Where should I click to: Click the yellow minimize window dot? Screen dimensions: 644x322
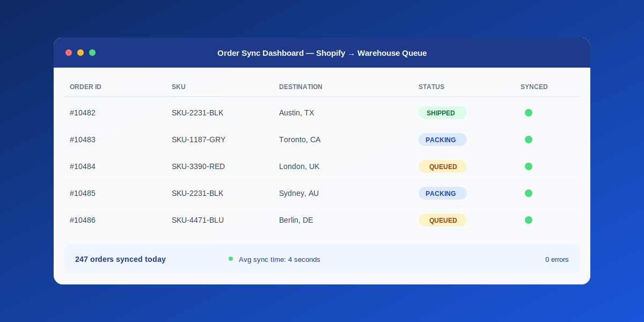(80, 53)
